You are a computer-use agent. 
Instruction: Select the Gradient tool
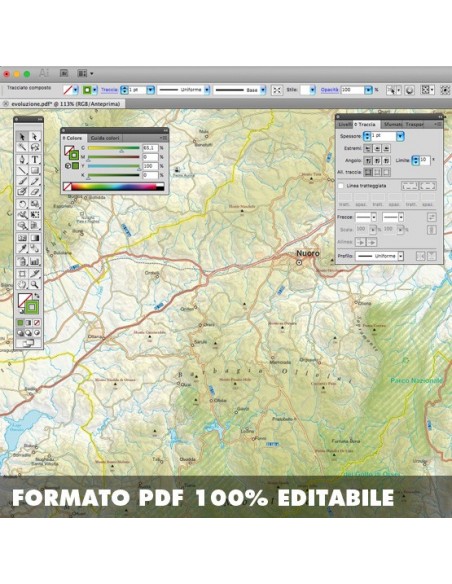[x=35, y=238]
